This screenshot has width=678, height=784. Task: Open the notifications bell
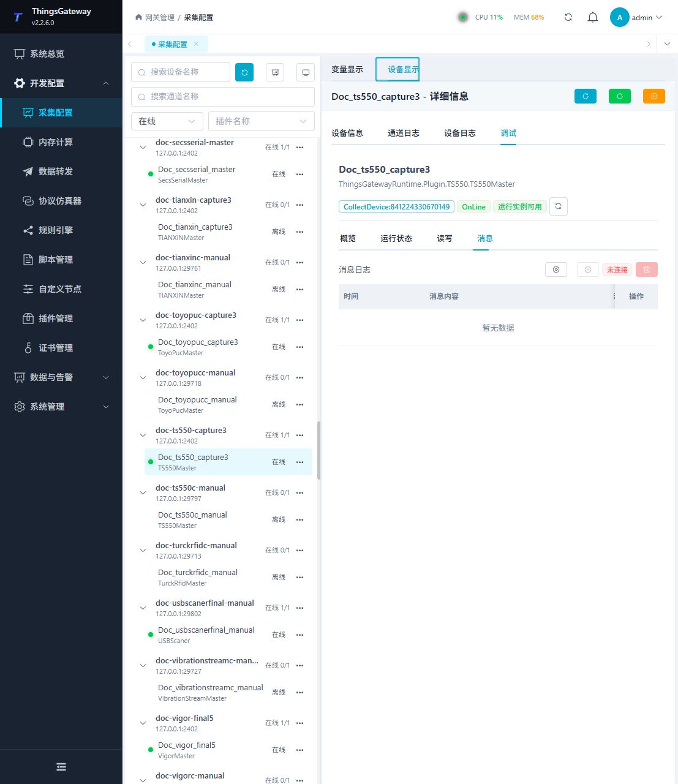593,17
